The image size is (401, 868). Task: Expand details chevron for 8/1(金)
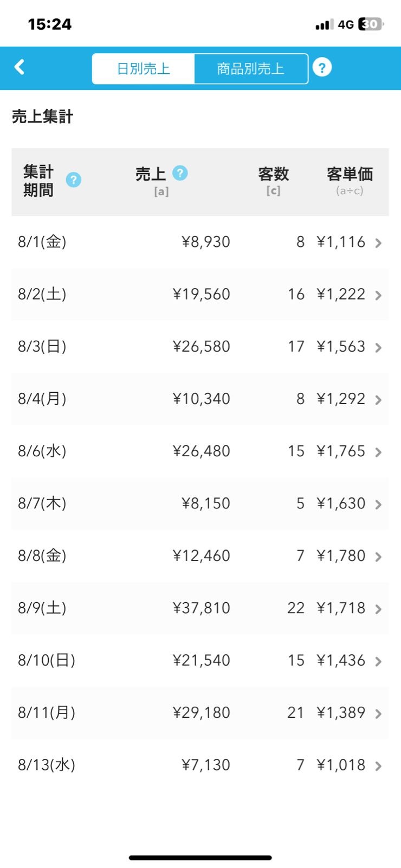tap(378, 243)
